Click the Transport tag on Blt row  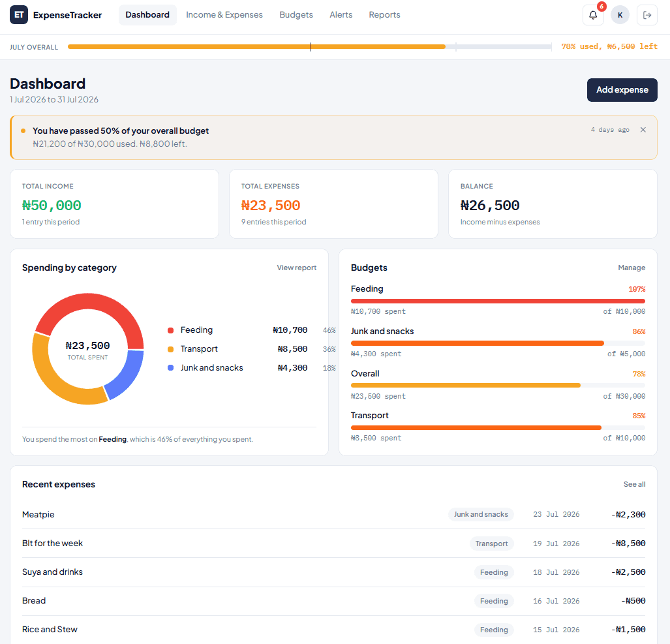(x=491, y=544)
